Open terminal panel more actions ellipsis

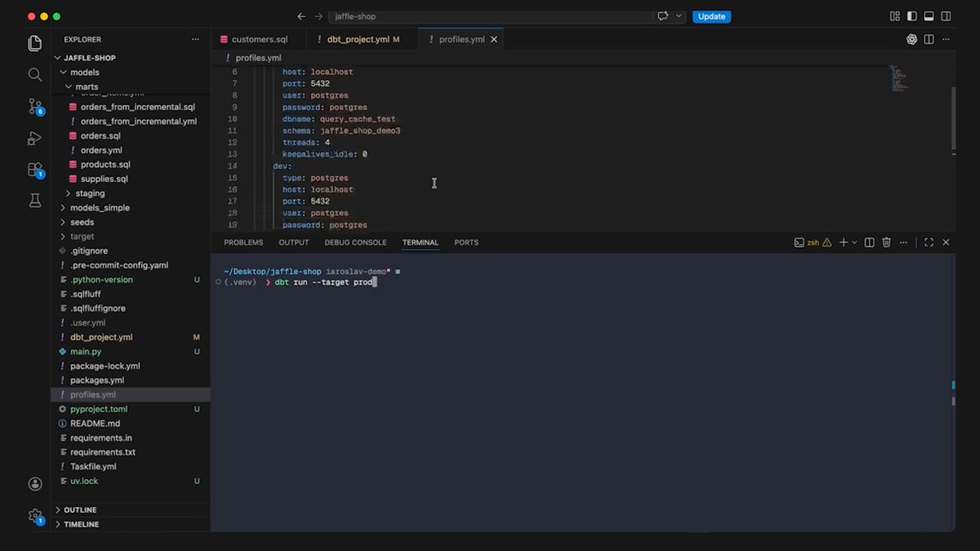pyautogui.click(x=905, y=242)
